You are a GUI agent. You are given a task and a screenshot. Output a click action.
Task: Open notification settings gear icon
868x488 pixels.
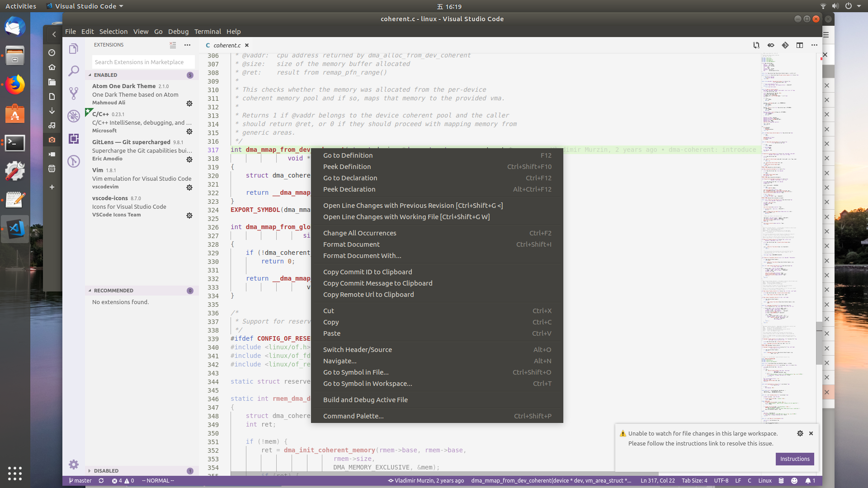pyautogui.click(x=800, y=433)
